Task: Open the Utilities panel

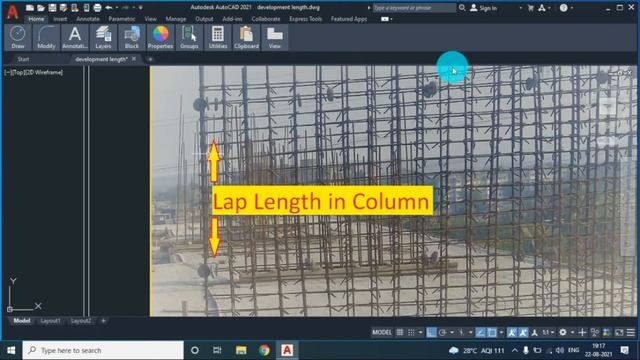Action: [218, 37]
